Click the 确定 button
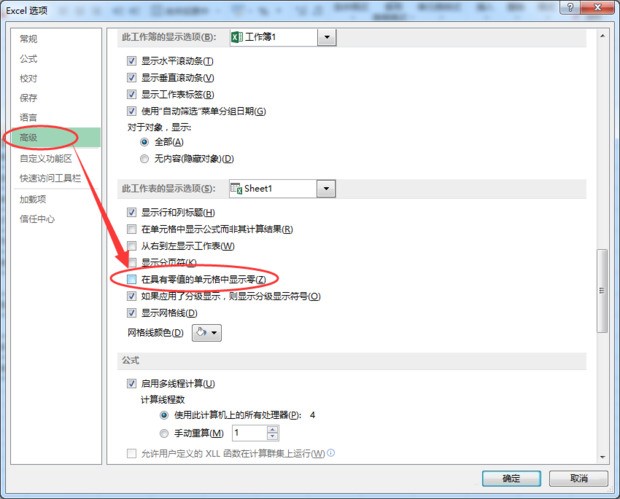 coord(511,478)
